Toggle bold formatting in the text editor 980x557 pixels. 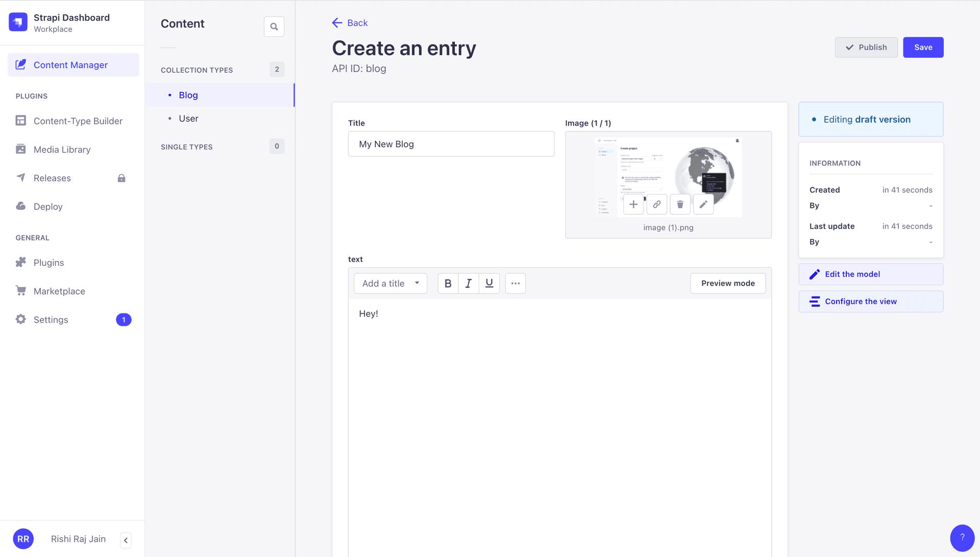(448, 283)
